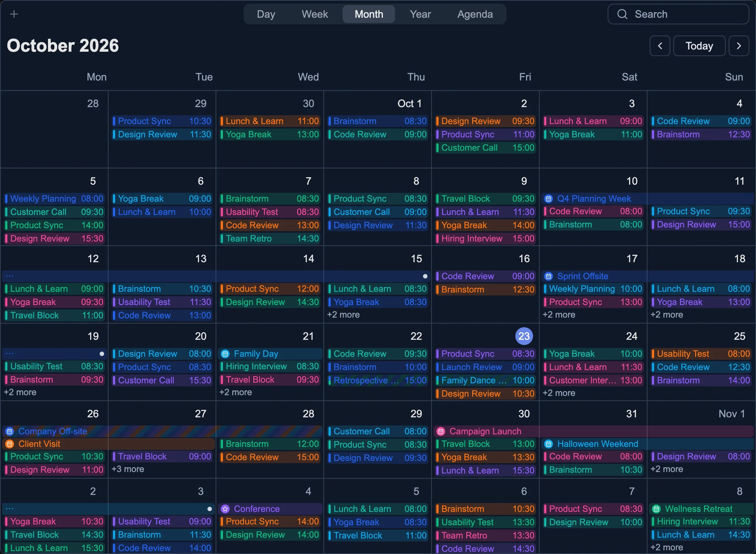This screenshot has height=554, width=756.
Task: Focus the Search input field
Action: point(678,14)
